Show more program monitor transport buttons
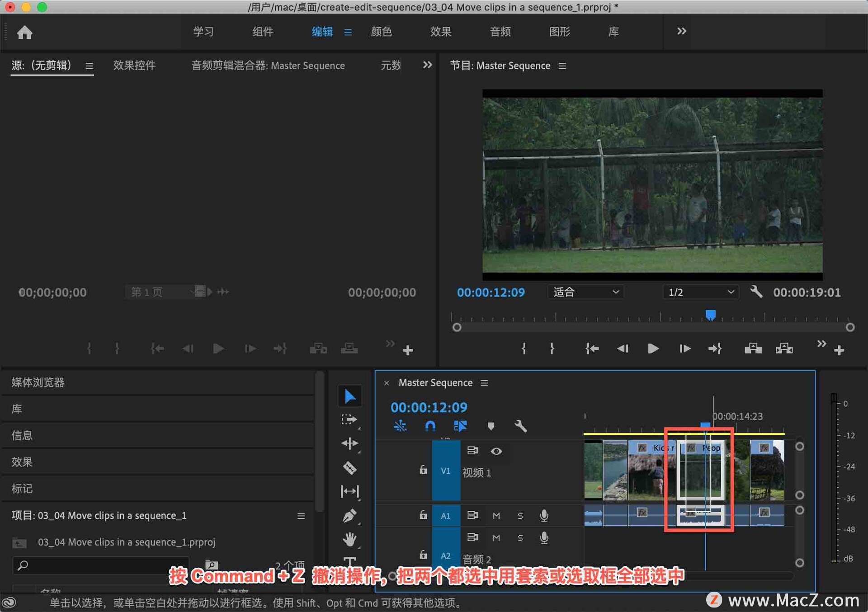This screenshot has width=868, height=612. pos(821,344)
